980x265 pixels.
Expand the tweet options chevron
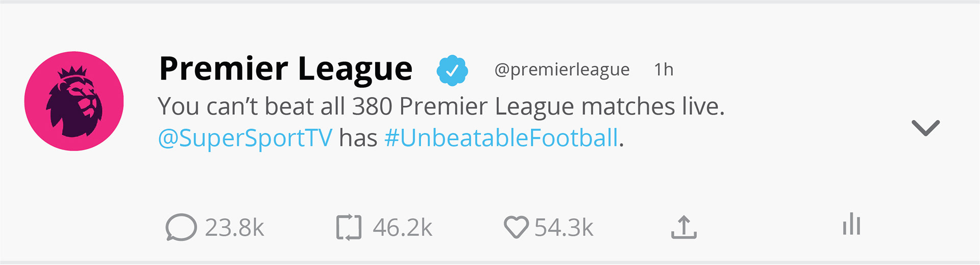click(925, 128)
